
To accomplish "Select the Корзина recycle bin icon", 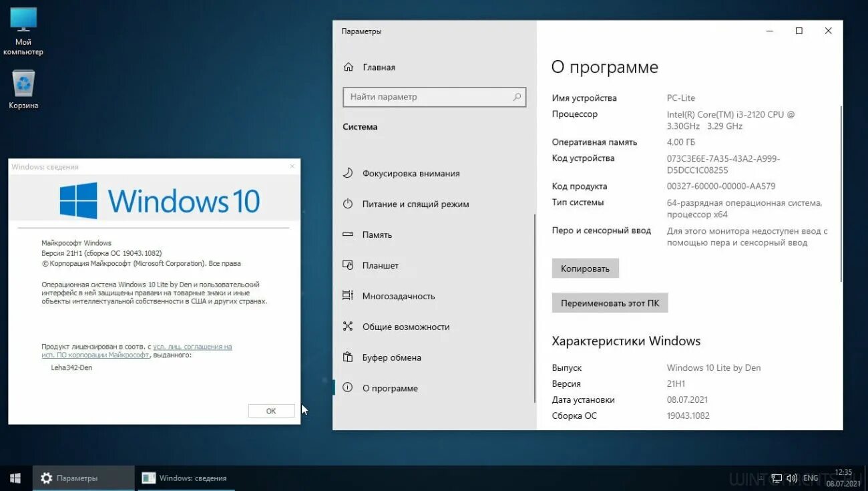I will pos(23,90).
